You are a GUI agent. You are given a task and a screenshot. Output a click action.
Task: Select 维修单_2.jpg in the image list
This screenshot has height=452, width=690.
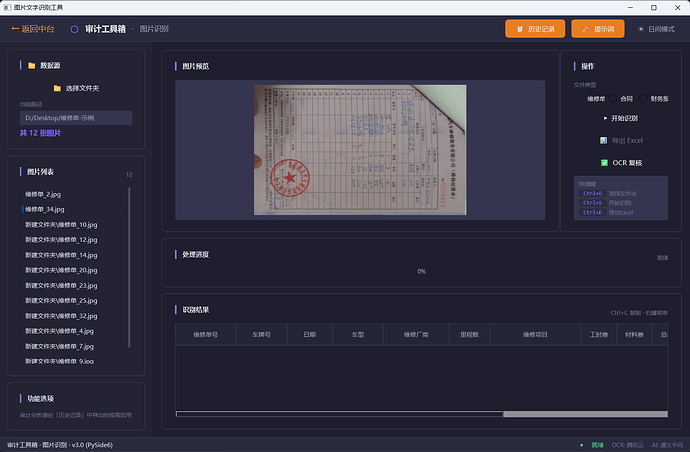click(x=75, y=194)
